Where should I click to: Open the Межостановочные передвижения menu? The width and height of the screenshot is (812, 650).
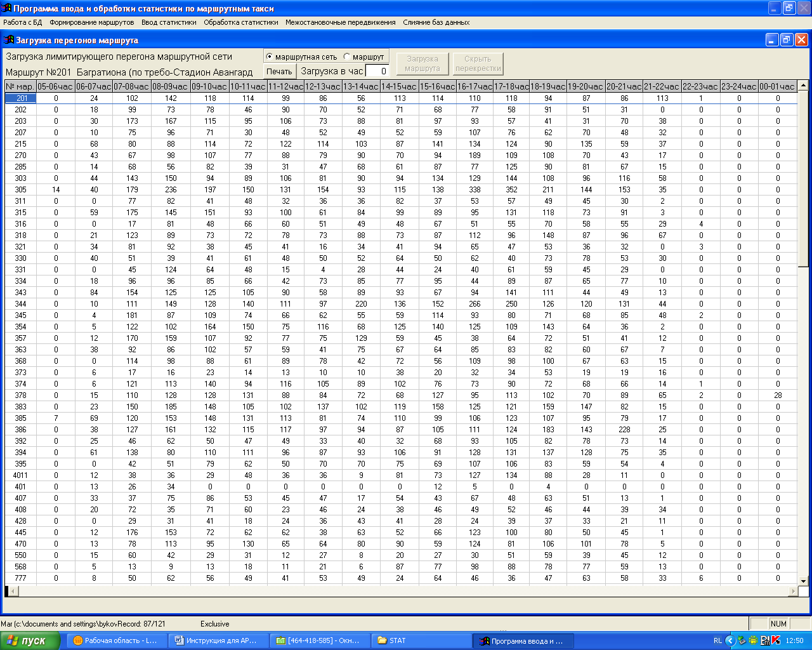click(x=341, y=22)
